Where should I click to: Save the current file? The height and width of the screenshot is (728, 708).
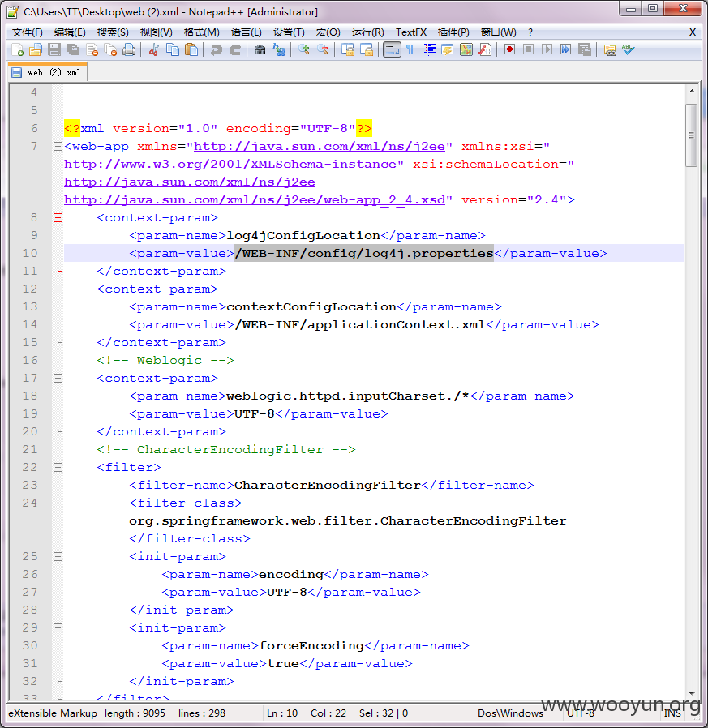point(54,49)
